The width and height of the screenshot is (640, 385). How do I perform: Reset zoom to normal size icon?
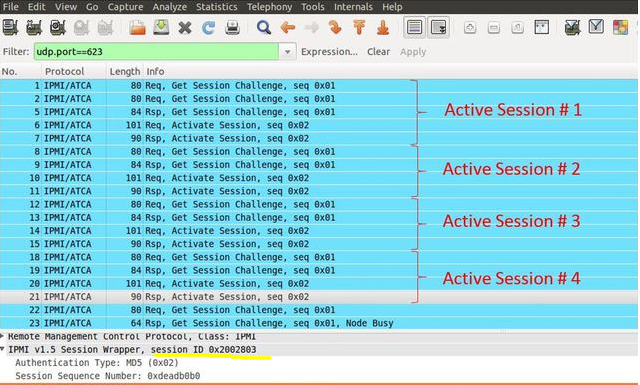click(518, 28)
